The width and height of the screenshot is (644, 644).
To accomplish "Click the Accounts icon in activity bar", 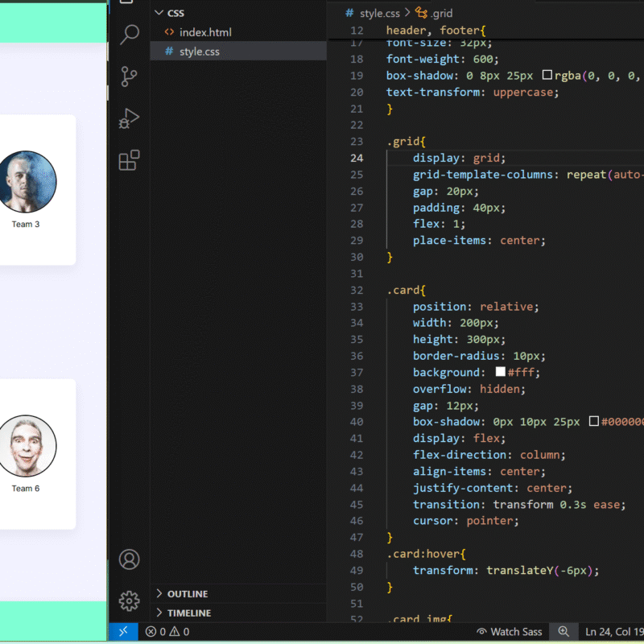I will click(x=129, y=559).
